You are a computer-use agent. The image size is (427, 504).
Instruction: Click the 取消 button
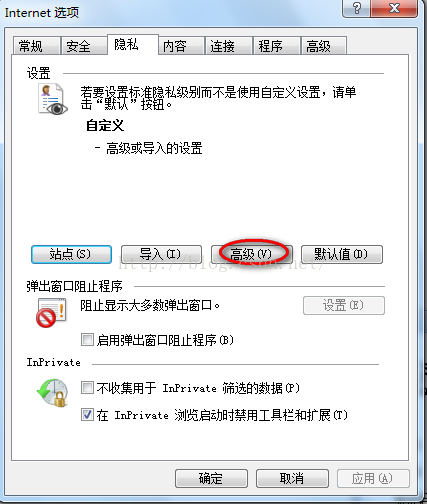tap(292, 479)
